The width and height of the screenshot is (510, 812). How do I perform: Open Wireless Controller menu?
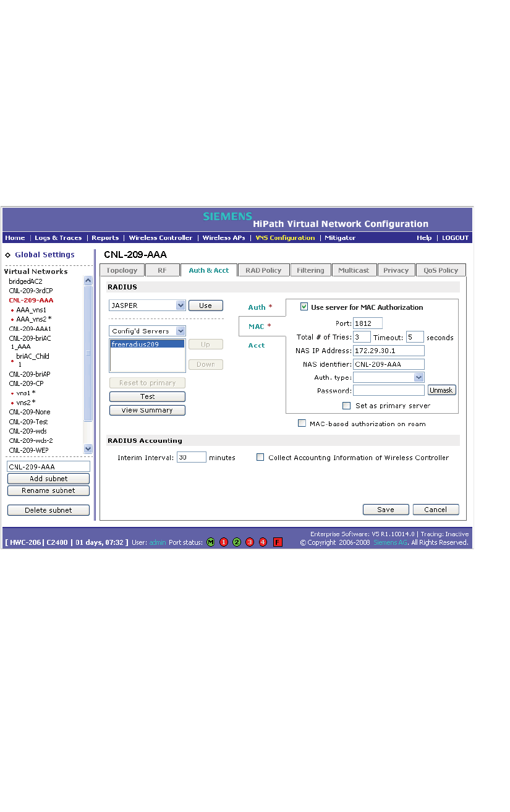161,237
